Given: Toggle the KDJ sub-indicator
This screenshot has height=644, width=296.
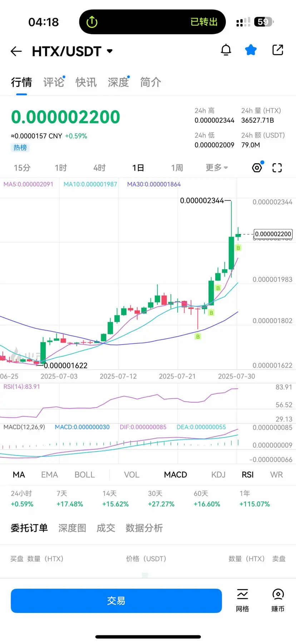Looking at the screenshot, I should click(218, 475).
